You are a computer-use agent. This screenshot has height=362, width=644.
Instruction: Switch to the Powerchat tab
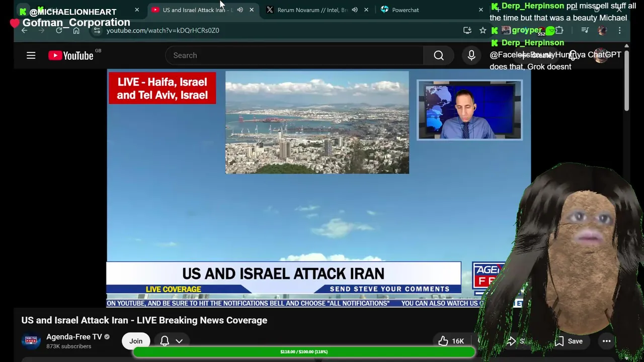[405, 10]
